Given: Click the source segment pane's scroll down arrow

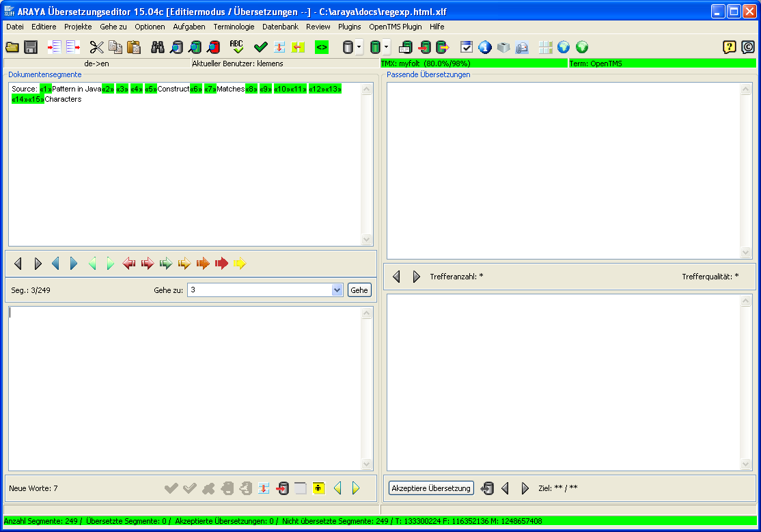Looking at the screenshot, I should tap(367, 240).
